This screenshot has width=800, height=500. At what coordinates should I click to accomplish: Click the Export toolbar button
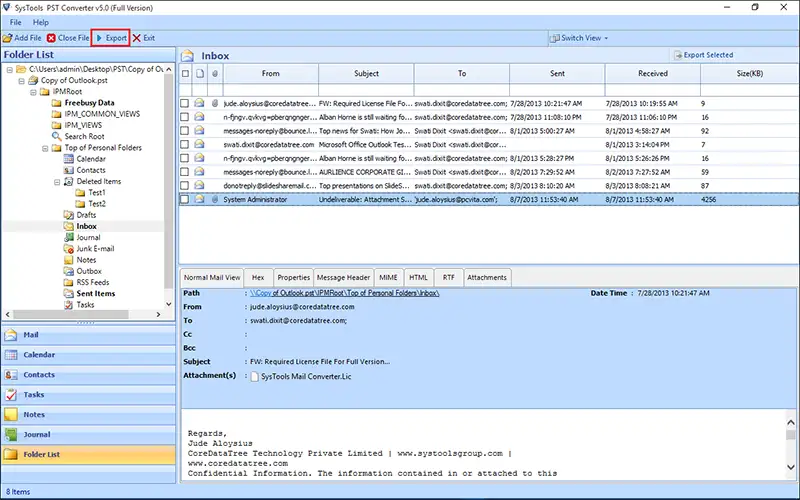click(x=110, y=38)
